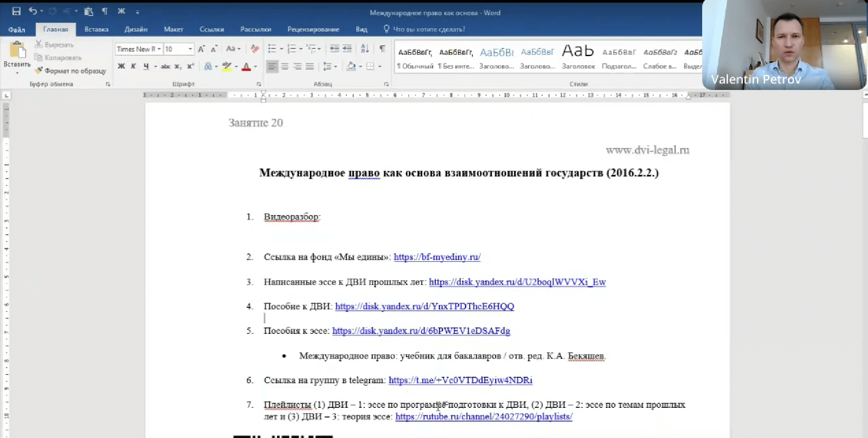
Task: Click the 'Что вы хотите сделать?' search field
Action: point(429,29)
